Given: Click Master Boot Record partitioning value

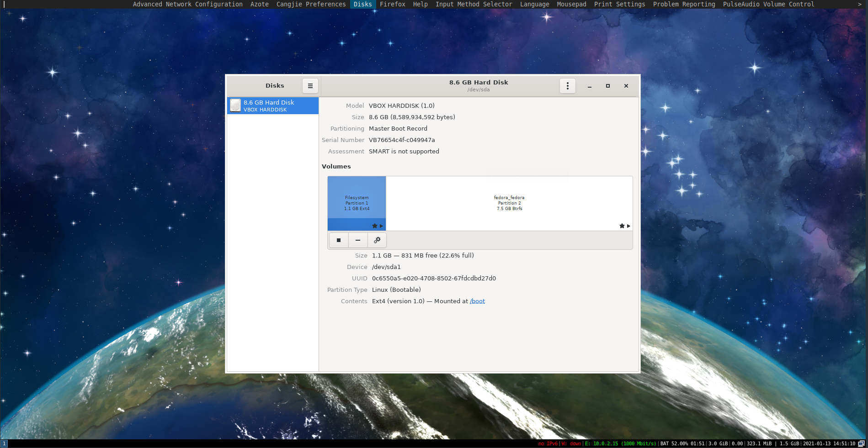Looking at the screenshot, I should 398,128.
